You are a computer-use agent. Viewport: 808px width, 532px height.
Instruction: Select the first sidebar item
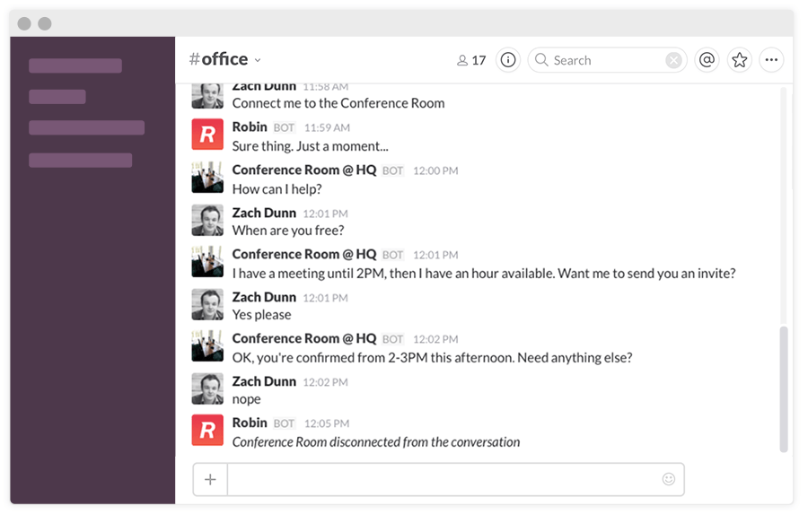coord(75,65)
